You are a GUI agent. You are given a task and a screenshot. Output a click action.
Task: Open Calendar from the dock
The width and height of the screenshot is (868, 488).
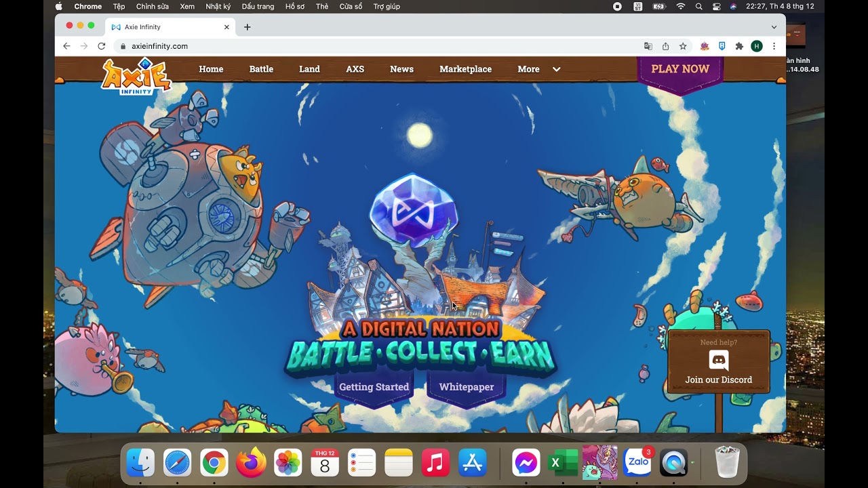325,463
